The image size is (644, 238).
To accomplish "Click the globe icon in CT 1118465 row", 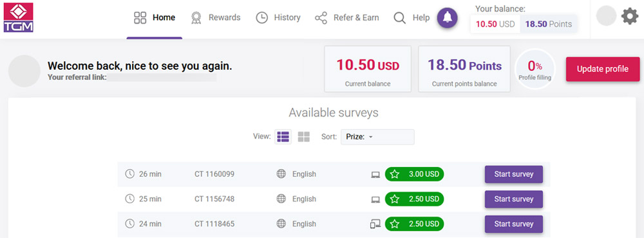I will 281,224.
